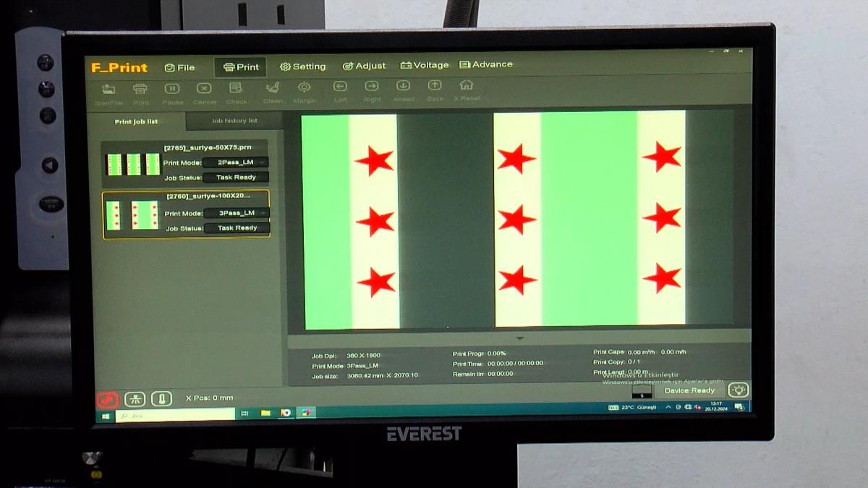868x488 pixels.
Task: Click the Pause print icon
Action: tap(171, 89)
